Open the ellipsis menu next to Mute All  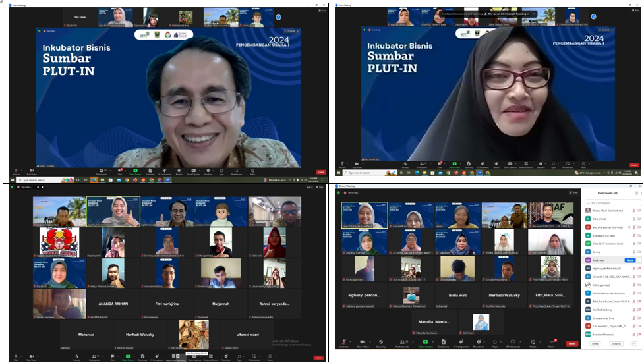point(635,344)
